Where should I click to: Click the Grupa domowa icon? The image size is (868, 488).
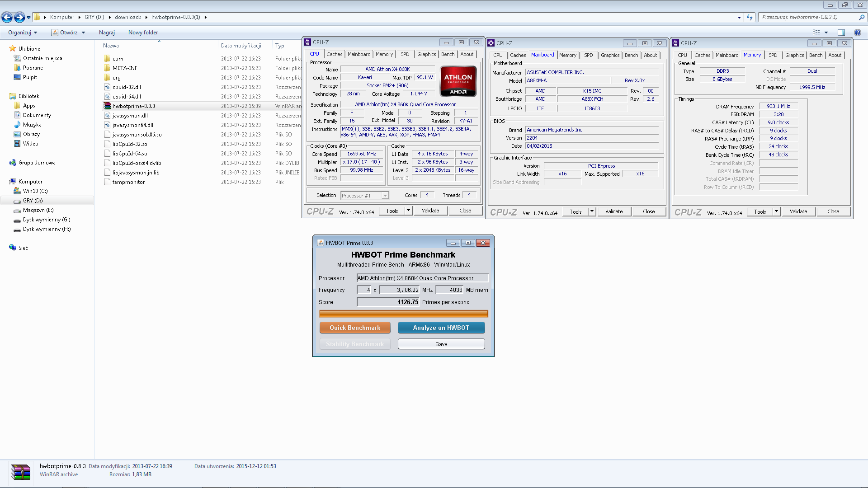(13, 162)
